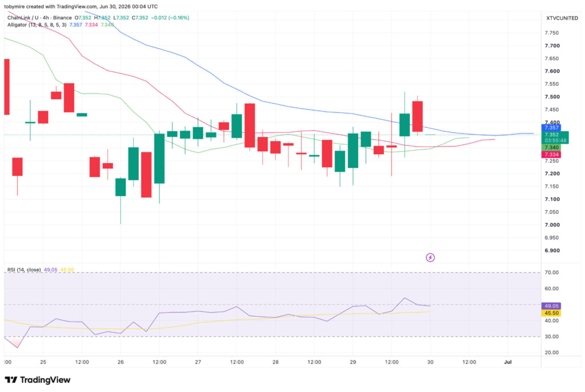
Task: Click the yellow 45.50 RSI axis label
Action: (x=551, y=313)
